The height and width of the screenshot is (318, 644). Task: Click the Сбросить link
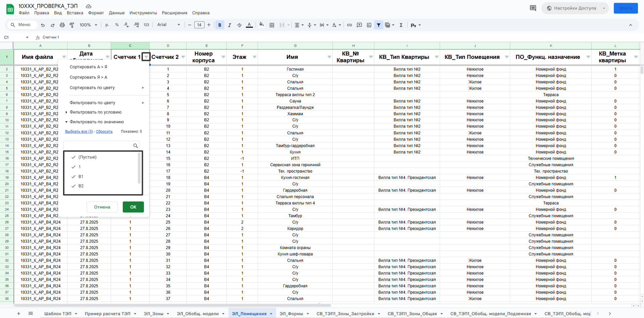(x=104, y=131)
